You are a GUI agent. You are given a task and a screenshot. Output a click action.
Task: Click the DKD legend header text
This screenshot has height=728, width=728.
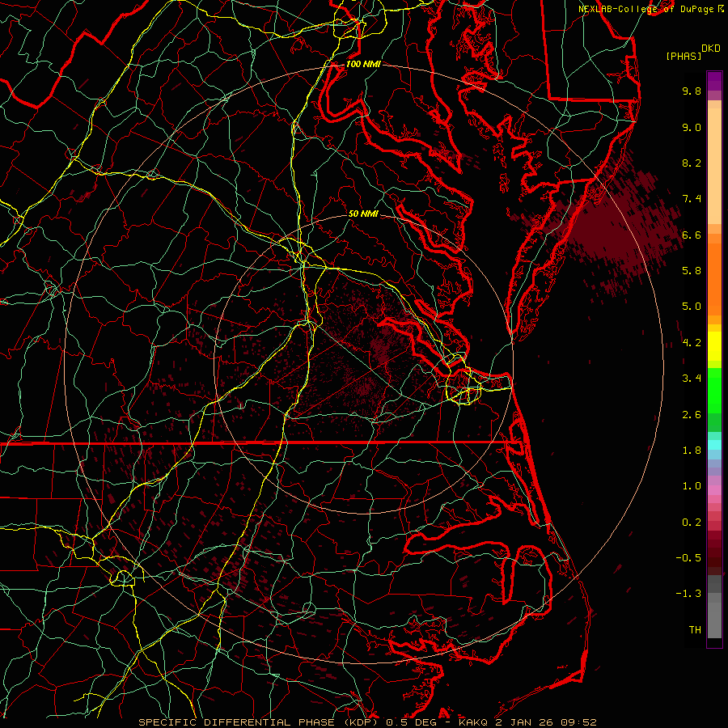point(711,49)
